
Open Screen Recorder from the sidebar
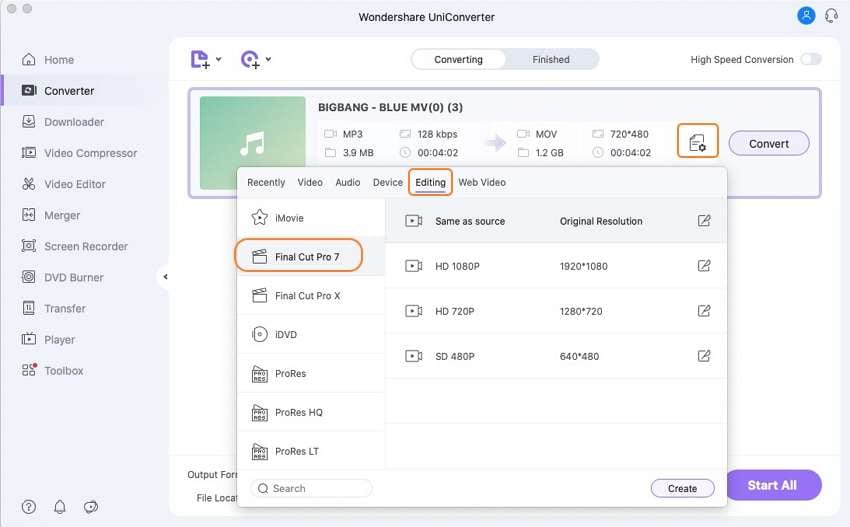coord(85,246)
